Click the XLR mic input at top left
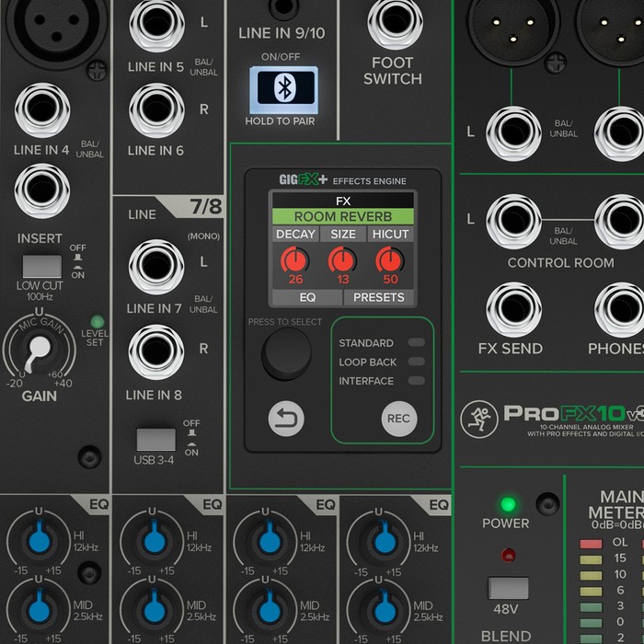Viewport: 644px width, 644px height. 57,27
